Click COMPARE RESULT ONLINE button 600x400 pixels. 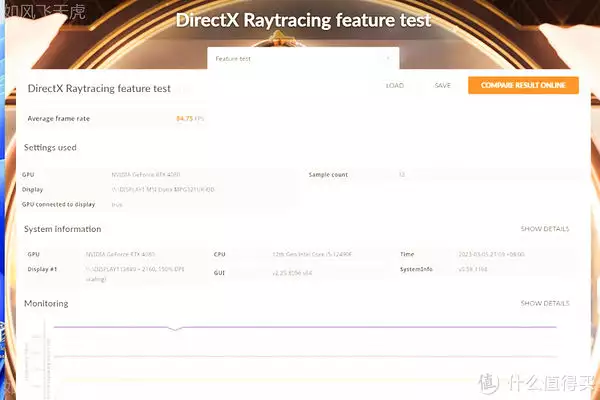click(523, 85)
